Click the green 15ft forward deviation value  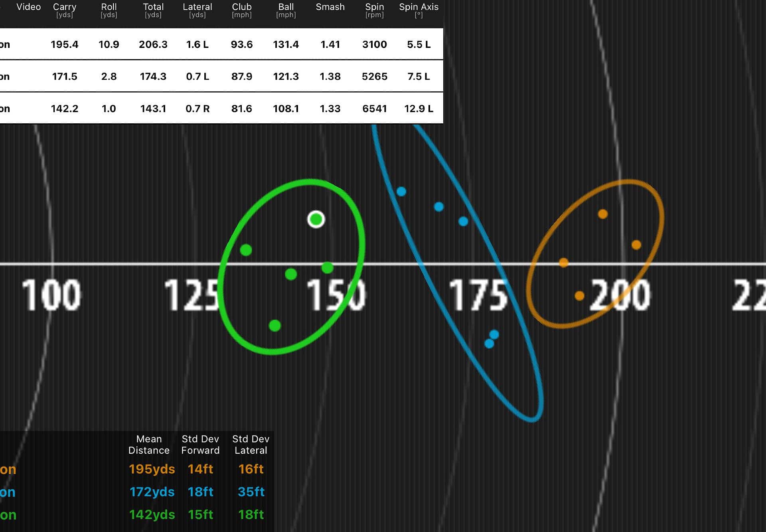[200, 514]
